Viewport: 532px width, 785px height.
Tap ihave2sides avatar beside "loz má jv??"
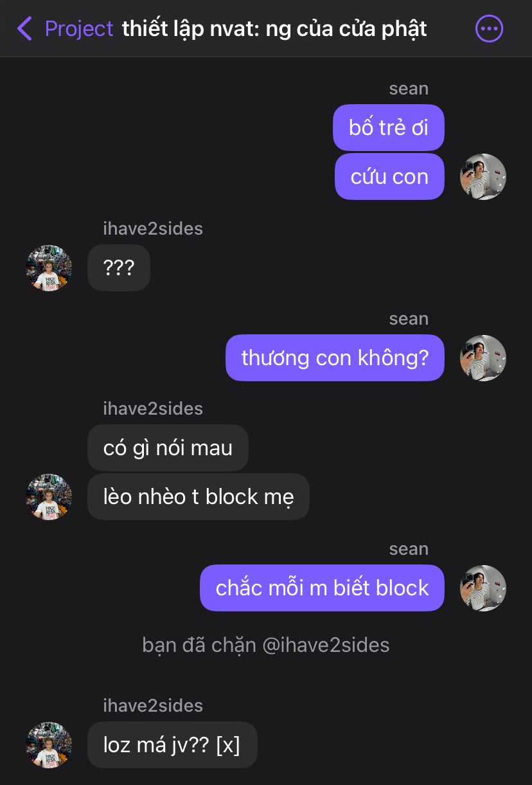(49, 745)
